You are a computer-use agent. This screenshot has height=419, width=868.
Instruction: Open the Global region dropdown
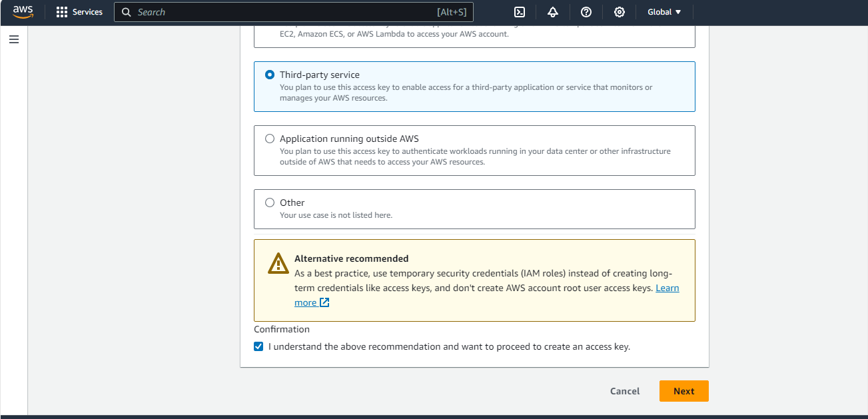[x=664, y=12]
